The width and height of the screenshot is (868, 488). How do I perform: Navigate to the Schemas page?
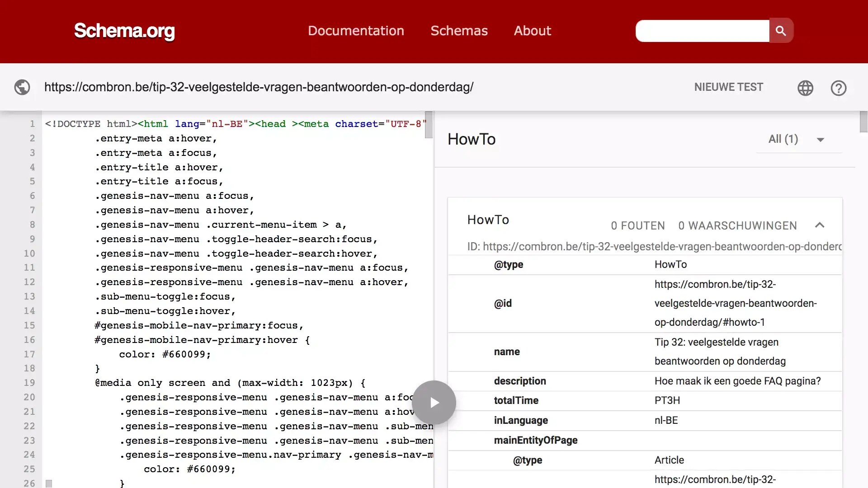pyautogui.click(x=459, y=30)
